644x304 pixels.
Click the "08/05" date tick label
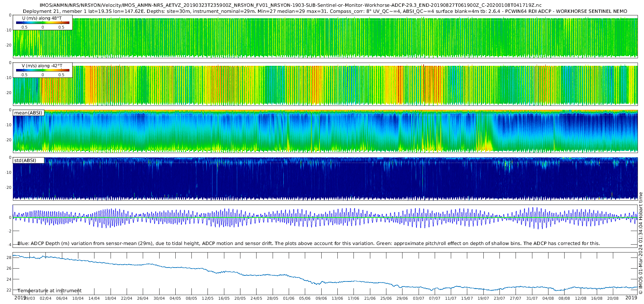click(191, 298)
